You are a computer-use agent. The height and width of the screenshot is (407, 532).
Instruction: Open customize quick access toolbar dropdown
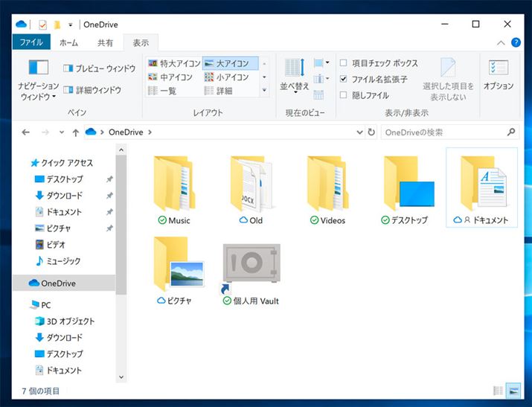tap(70, 25)
